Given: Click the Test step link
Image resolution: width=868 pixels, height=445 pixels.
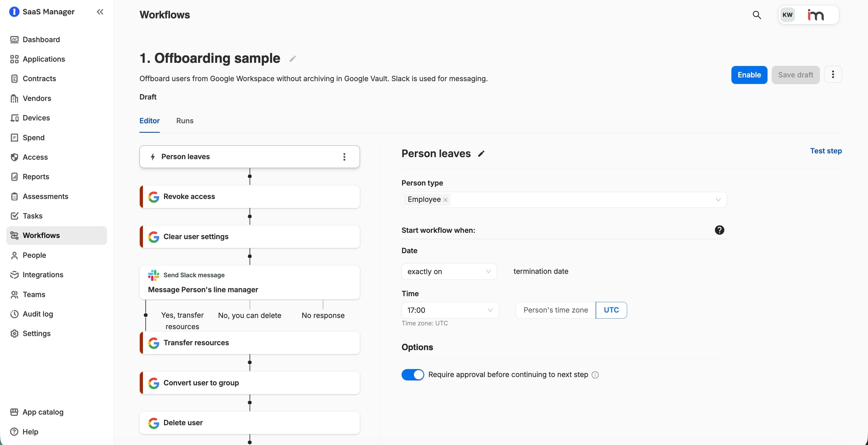Looking at the screenshot, I should coord(826,151).
